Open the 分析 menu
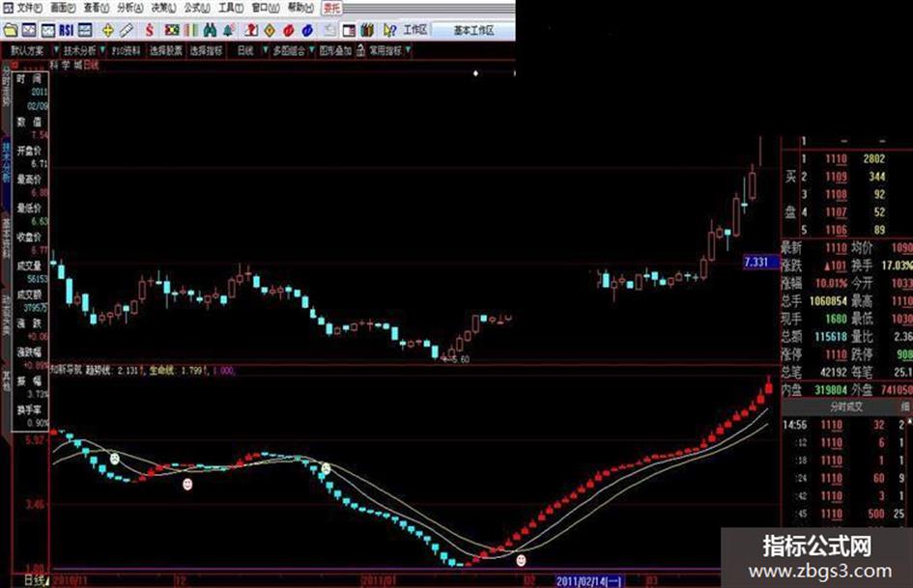The height and width of the screenshot is (588, 913). (x=129, y=8)
